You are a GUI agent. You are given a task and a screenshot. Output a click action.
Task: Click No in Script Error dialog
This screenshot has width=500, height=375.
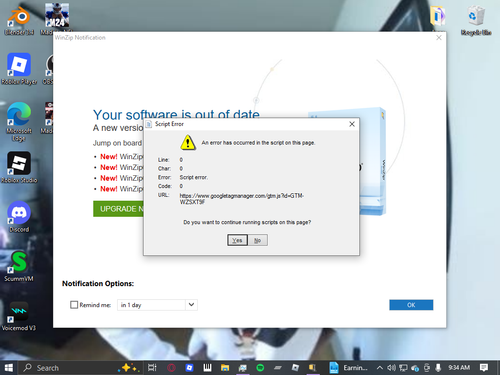[258, 240]
